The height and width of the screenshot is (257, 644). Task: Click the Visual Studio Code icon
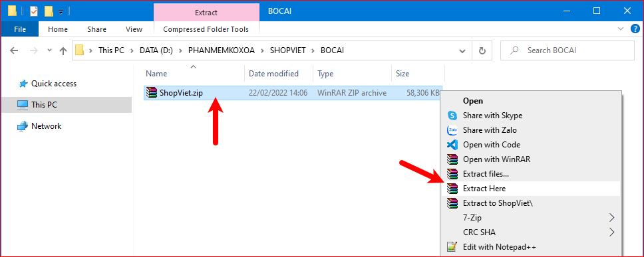coord(452,145)
